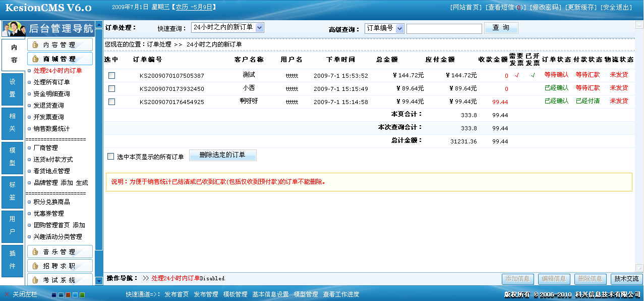The image size is (644, 301).
Task: Click the 关闭左栏 red X icon
Action: click(x=7, y=294)
